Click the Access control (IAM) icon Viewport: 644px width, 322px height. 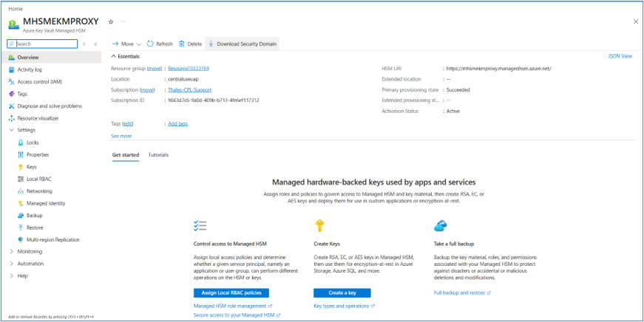[12, 82]
